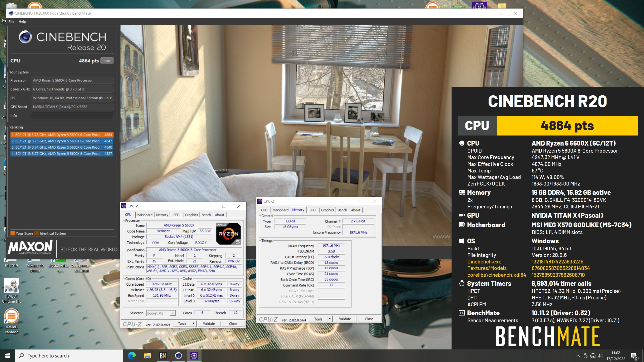The height and width of the screenshot is (362, 644).
Task: Open the network icon in system tray
Action: point(593,356)
